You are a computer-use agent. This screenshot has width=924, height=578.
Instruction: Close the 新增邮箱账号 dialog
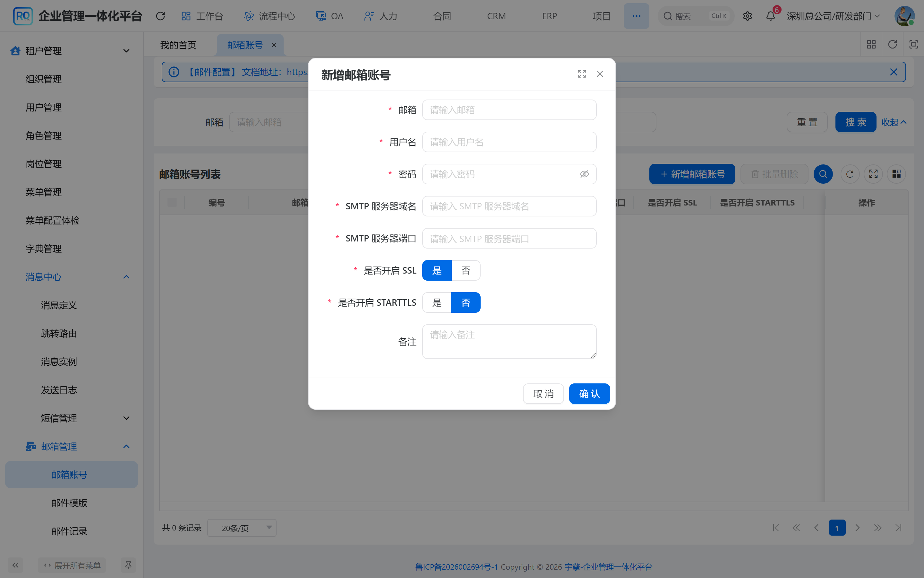tap(600, 74)
